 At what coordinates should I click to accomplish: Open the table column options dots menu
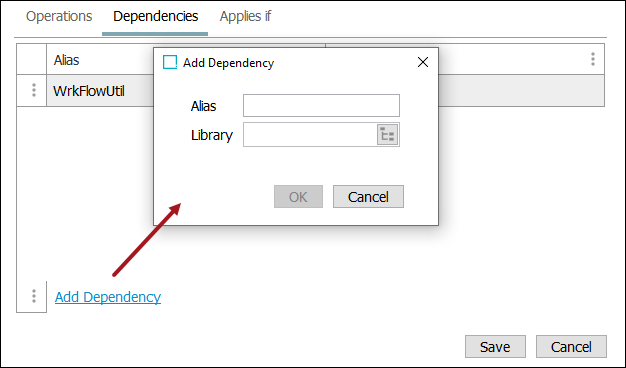[593, 59]
